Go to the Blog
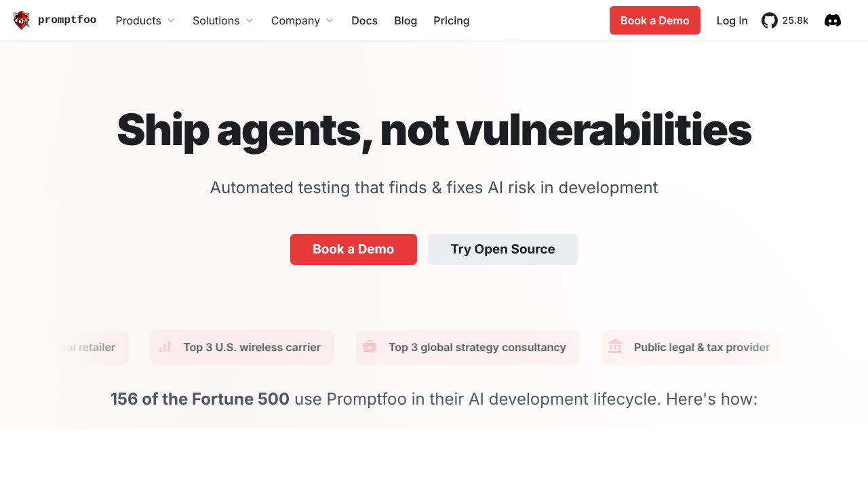This screenshot has width=868, height=488. [406, 20]
